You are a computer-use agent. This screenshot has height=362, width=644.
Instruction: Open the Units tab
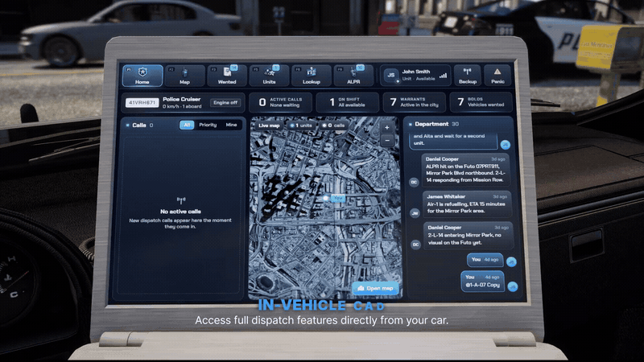(x=269, y=76)
